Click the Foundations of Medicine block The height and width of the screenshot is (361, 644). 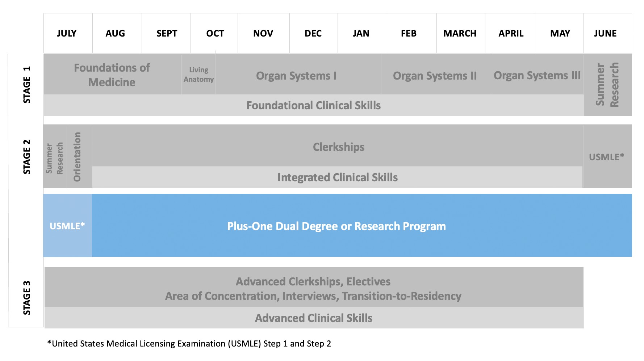(x=112, y=75)
